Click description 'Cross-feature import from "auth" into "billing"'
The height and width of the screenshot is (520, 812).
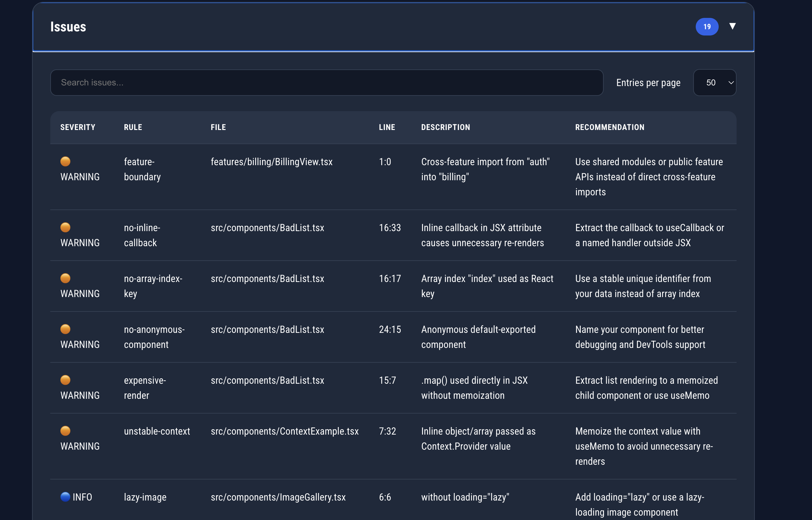click(x=485, y=169)
